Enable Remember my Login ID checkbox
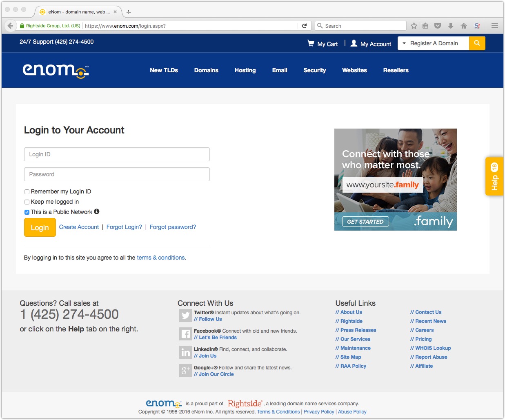The height and width of the screenshot is (420, 505). [x=27, y=192]
